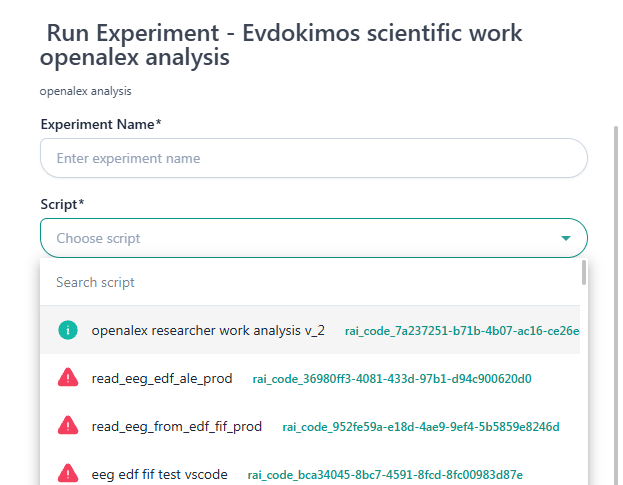The image size is (623, 485).
Task: Click the warning icon beside eeg edf fif test vscode
Action: point(68,473)
